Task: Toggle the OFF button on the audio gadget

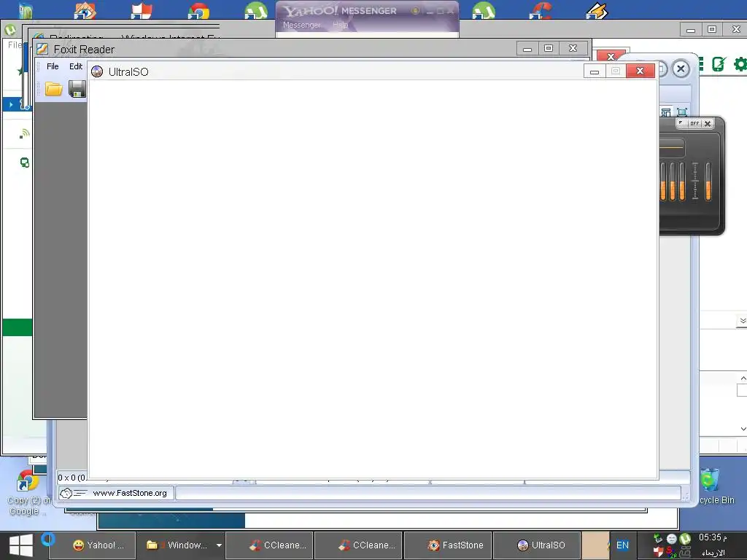Action: (694, 123)
